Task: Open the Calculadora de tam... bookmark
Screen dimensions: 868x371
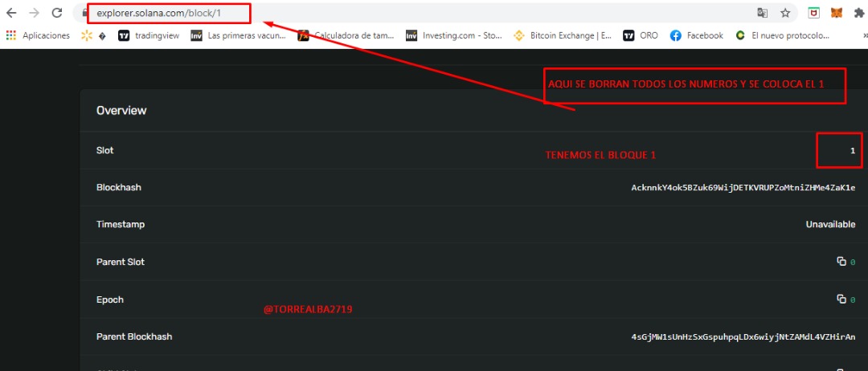Action: pos(346,35)
